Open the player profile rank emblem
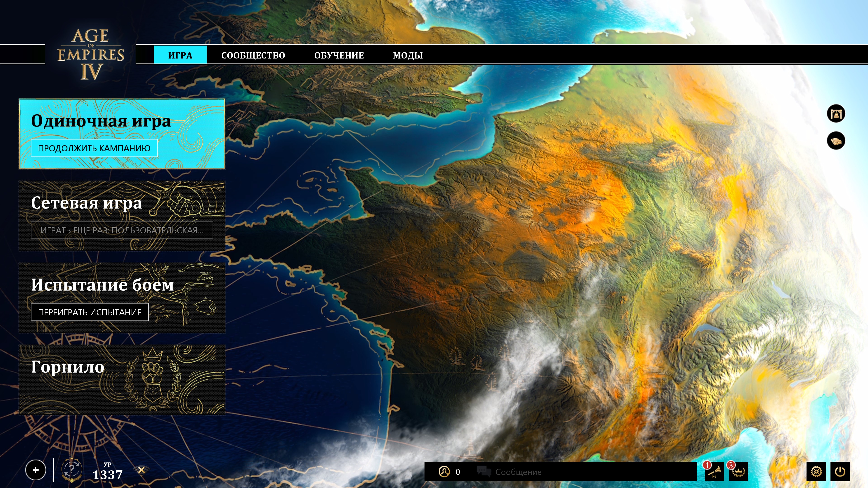The width and height of the screenshot is (868, 488). [72, 470]
